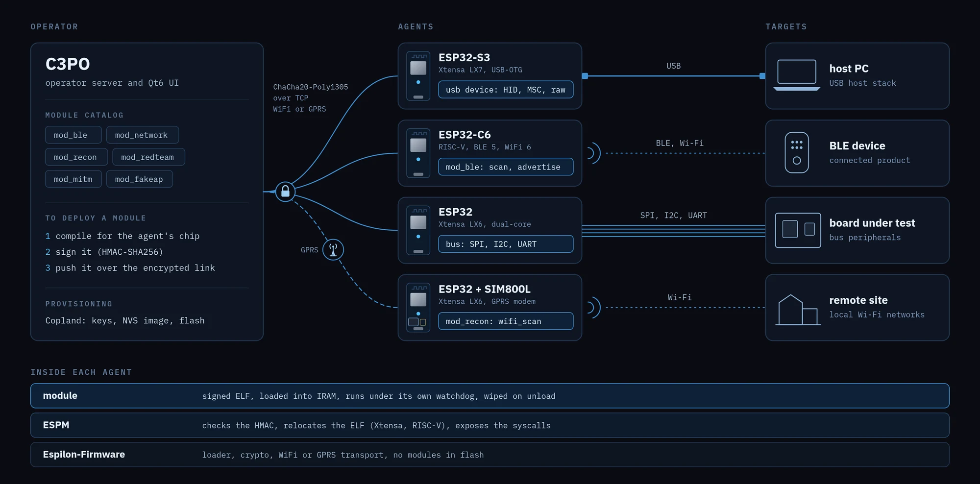
Task: Click 'Copland: keys, NVS image, flash' text
Action: tap(125, 320)
